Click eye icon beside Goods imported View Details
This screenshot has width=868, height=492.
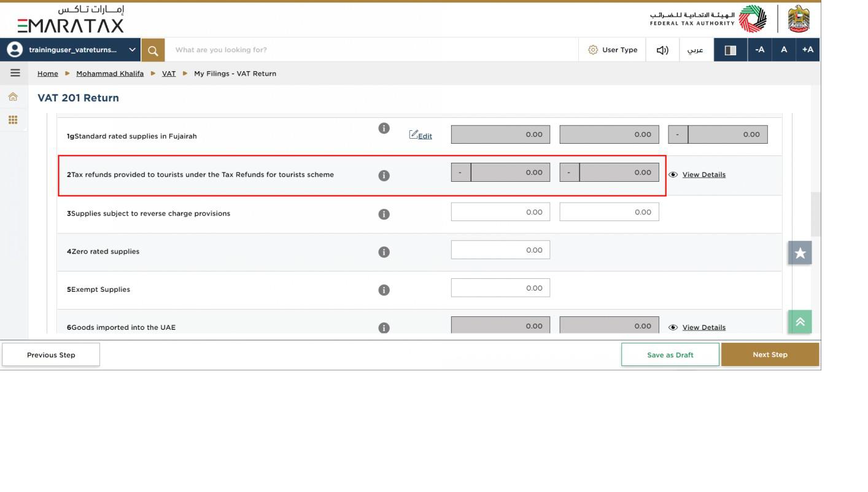coord(673,327)
